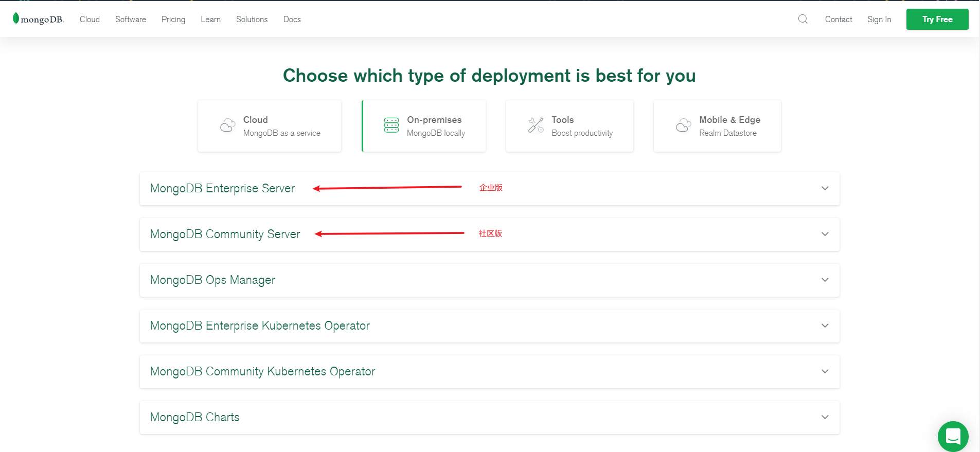Open the Software nav menu
The width and height of the screenshot is (980, 452).
click(x=131, y=19)
